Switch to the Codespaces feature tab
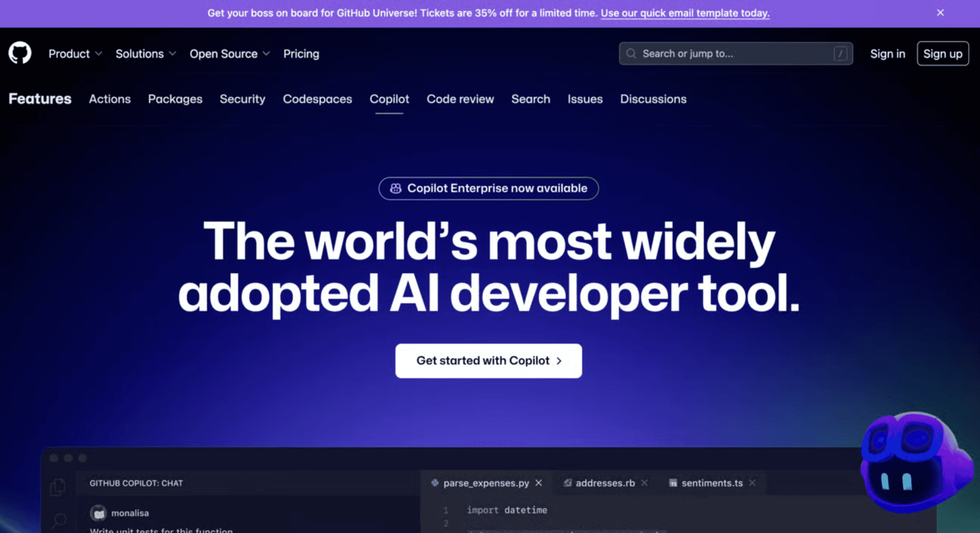The width and height of the screenshot is (980, 533). click(318, 99)
